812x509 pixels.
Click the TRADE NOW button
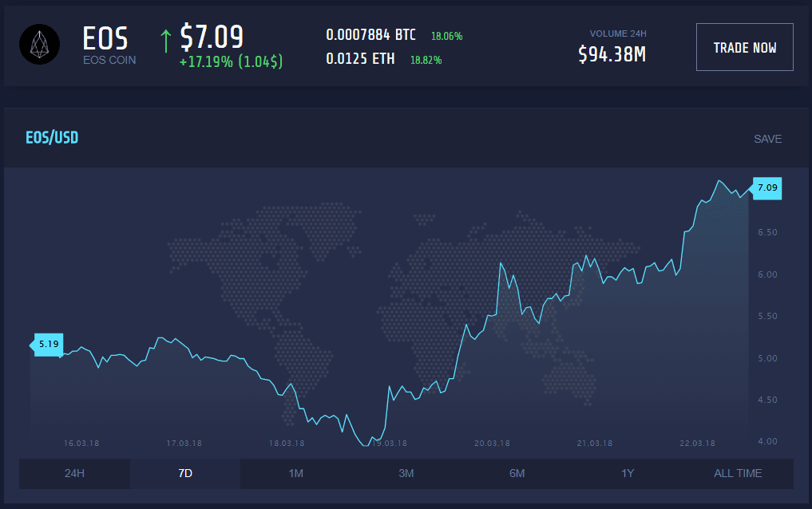[745, 47]
